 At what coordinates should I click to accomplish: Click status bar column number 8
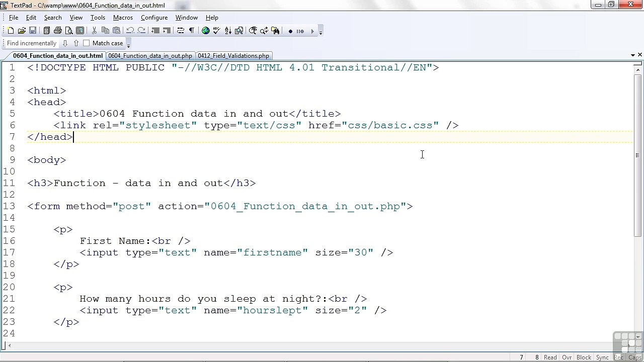537,357
